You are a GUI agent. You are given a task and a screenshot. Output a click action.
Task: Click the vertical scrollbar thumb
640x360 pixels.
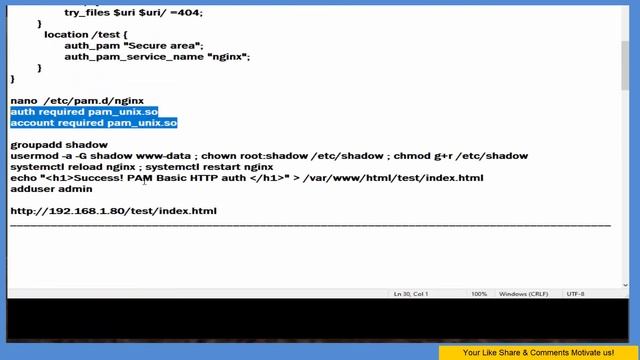pyautogui.click(x=625, y=65)
